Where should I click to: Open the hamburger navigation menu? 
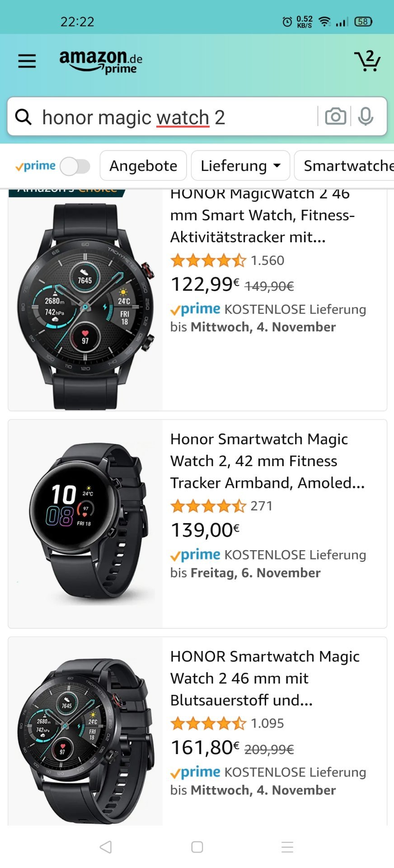27,61
